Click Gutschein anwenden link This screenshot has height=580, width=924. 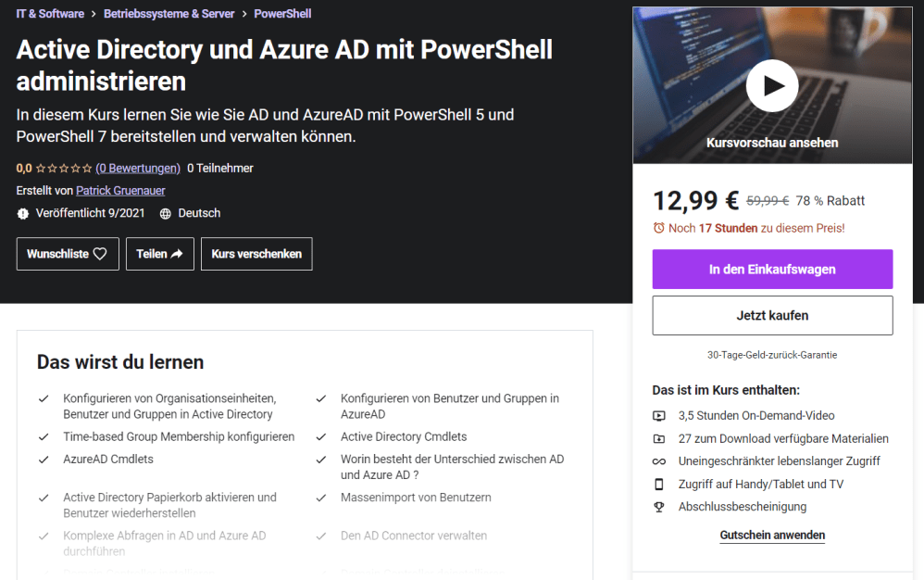[x=772, y=536]
